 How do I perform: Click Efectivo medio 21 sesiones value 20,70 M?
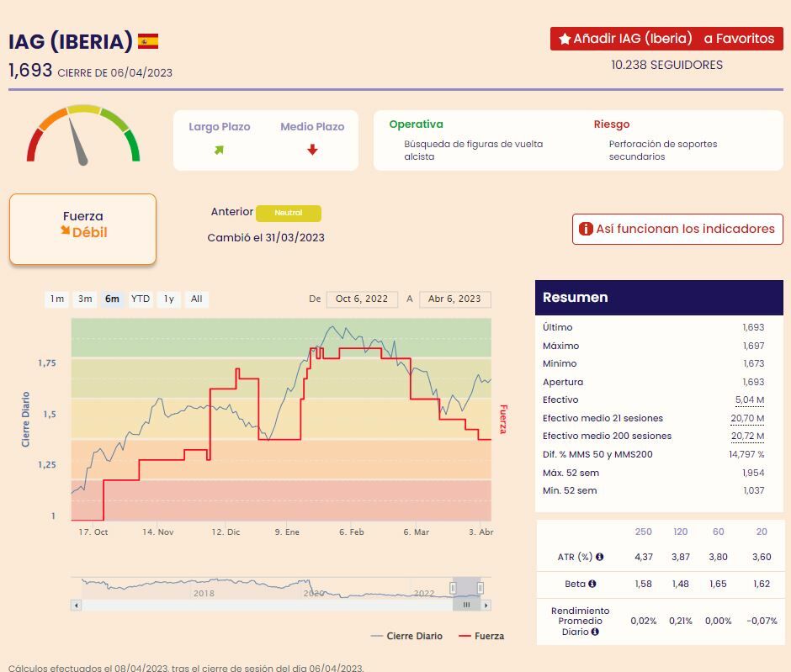click(747, 419)
